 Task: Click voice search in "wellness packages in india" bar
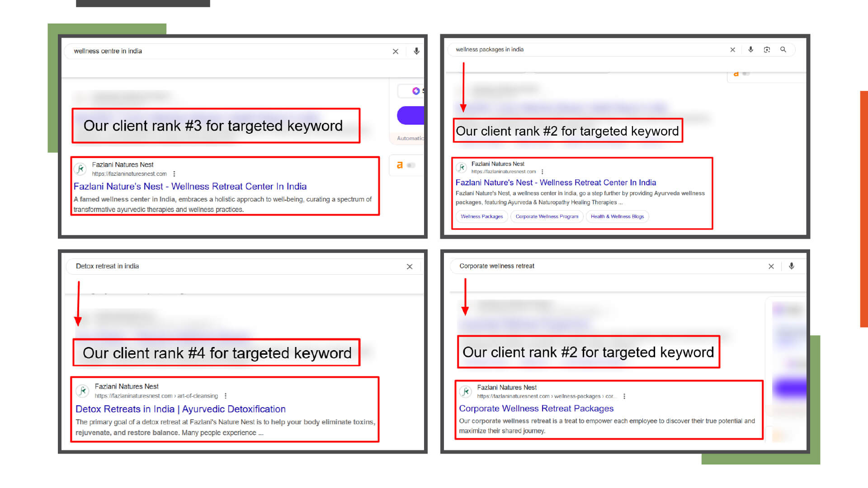pos(750,50)
